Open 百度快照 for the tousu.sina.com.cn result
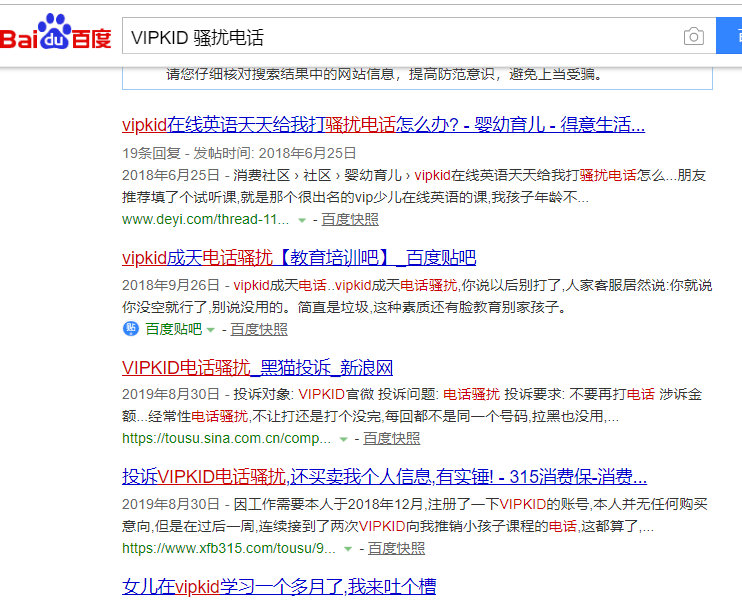This screenshot has height=601, width=742. click(x=391, y=439)
